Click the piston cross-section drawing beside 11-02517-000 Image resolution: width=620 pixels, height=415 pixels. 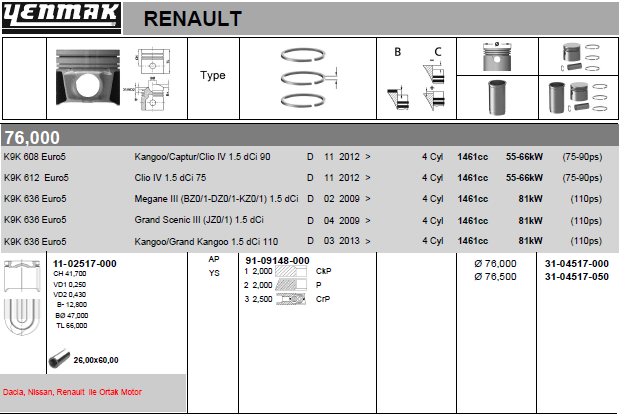click(22, 297)
